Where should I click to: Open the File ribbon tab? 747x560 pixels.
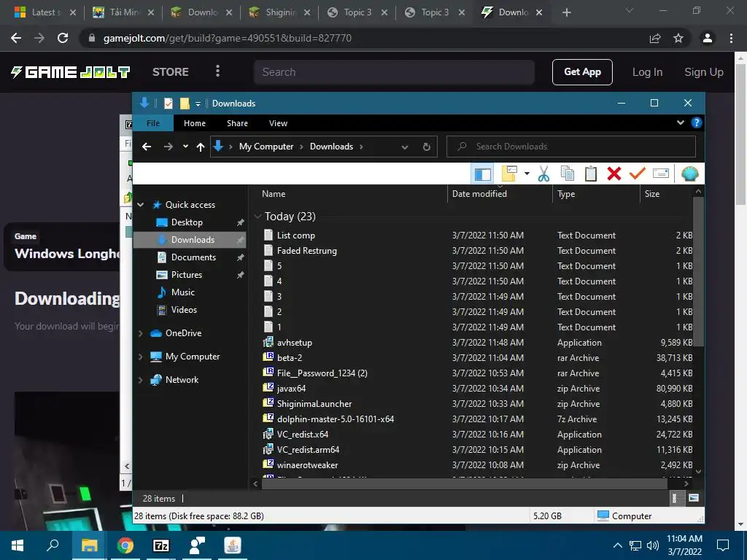(153, 123)
